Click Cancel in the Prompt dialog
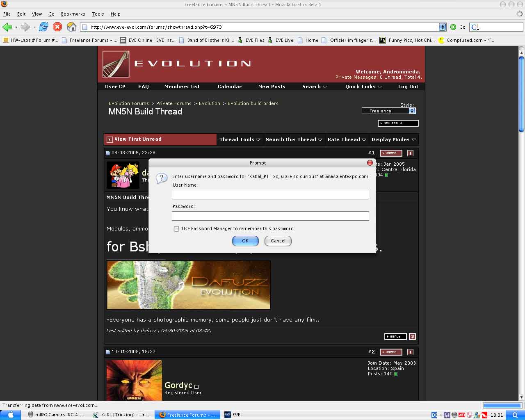 pos(278,241)
